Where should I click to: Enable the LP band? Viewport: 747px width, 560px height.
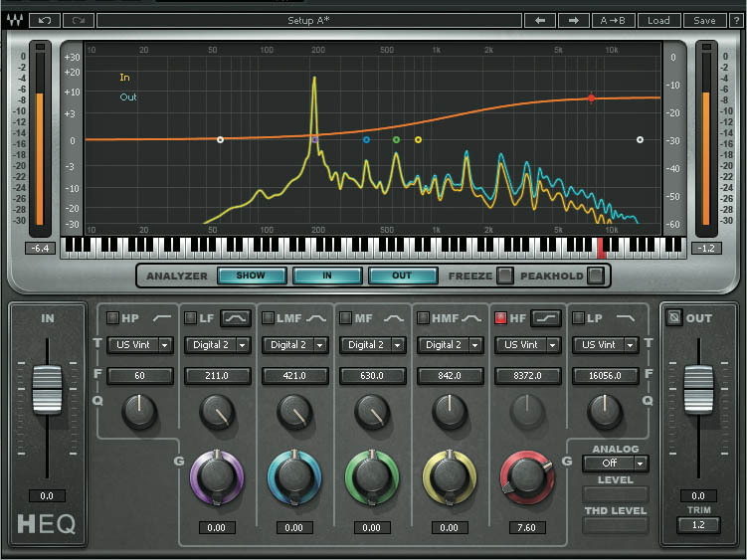point(578,318)
